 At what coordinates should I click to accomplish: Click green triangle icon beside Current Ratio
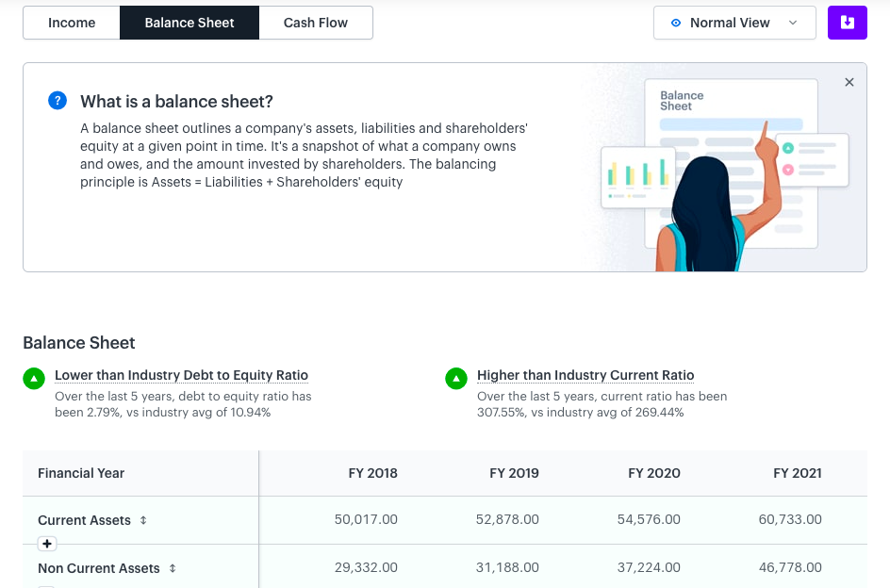[456, 378]
